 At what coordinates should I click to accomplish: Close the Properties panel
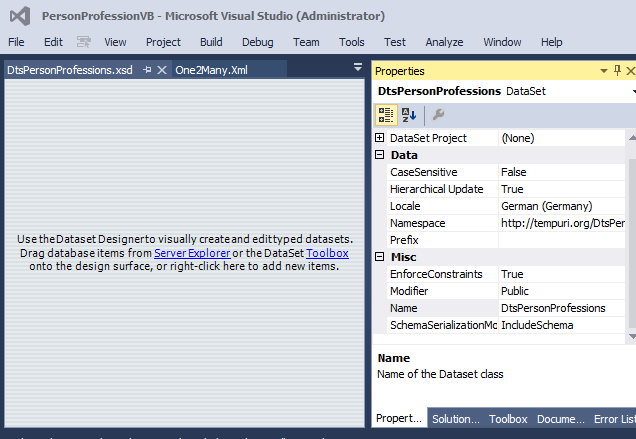point(630,71)
